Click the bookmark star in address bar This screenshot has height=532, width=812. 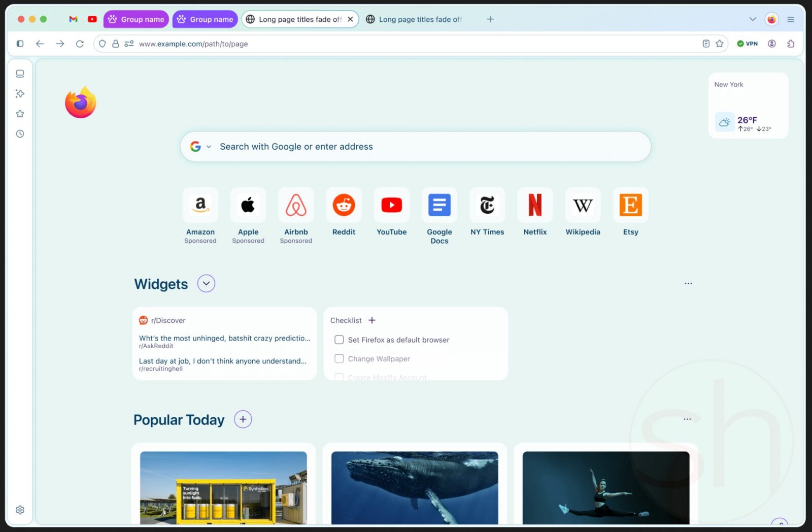point(719,44)
